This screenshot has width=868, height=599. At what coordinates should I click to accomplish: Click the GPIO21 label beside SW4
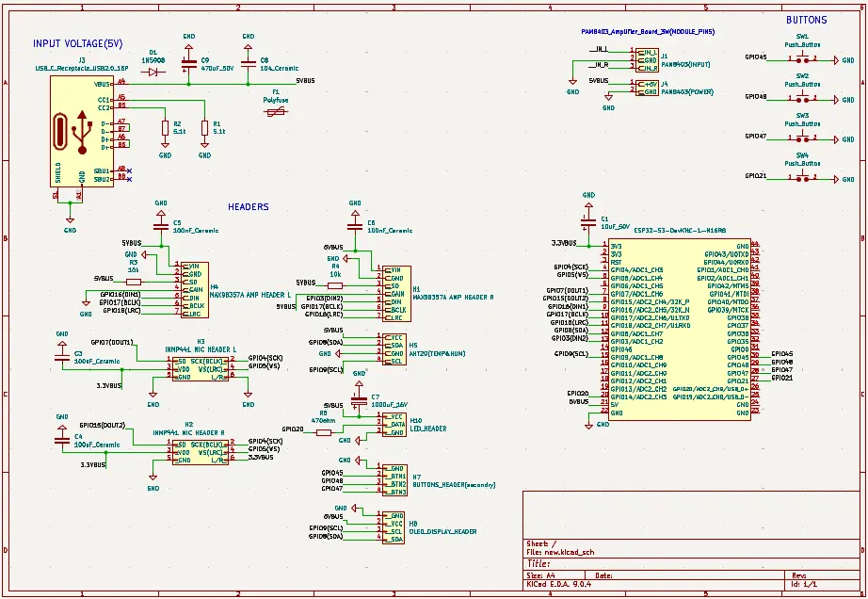click(756, 175)
